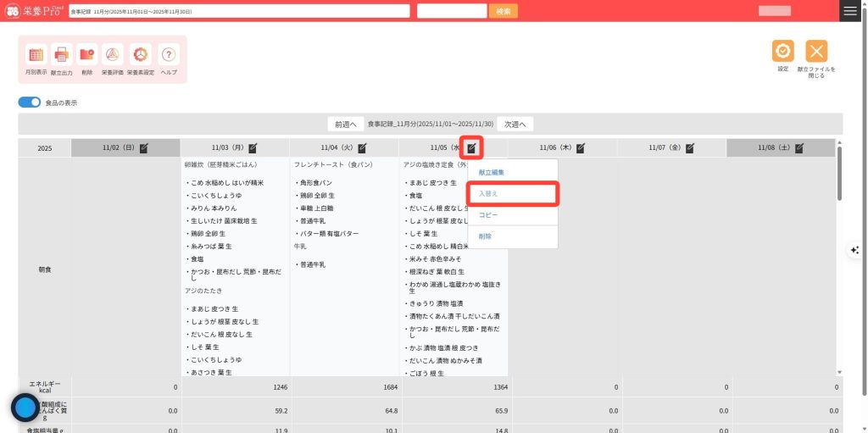Close the menu file with the X icon
868x433 pixels.
[x=816, y=51]
